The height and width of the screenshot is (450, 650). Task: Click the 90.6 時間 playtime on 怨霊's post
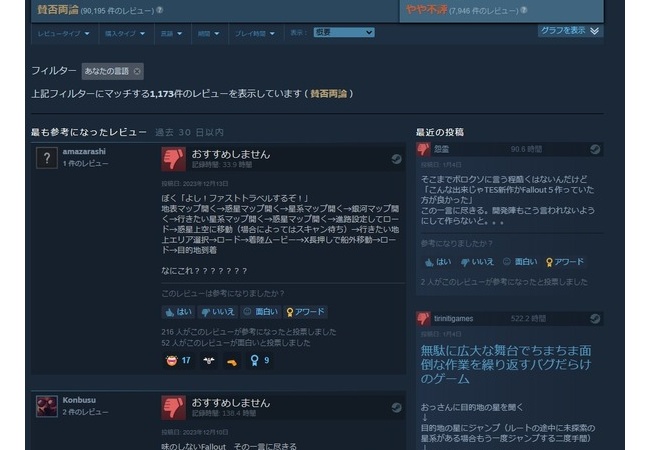click(x=526, y=149)
